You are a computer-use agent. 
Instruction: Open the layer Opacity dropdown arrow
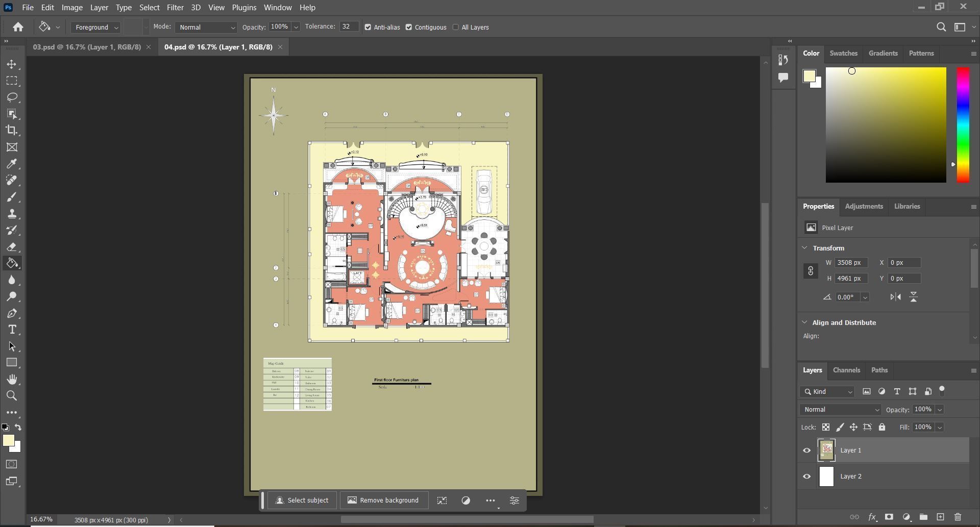pyautogui.click(x=939, y=410)
